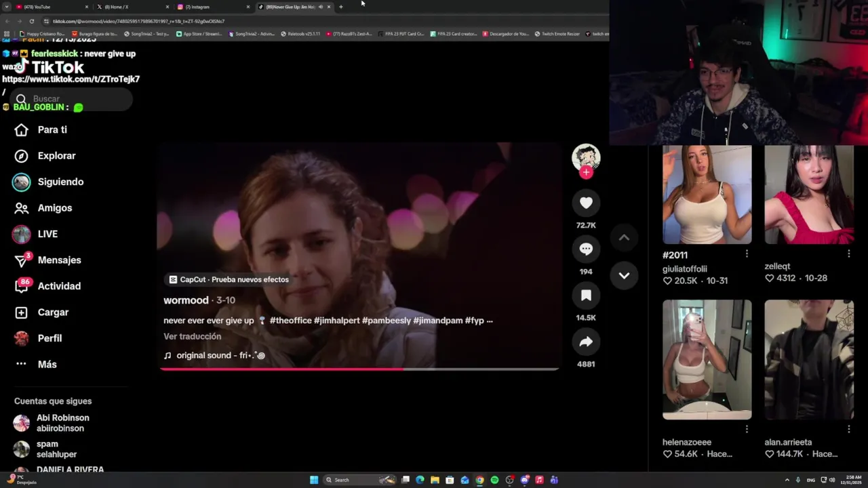868x488 pixels.
Task: Open options menu for alan.arrieeta video
Action: click(848, 429)
